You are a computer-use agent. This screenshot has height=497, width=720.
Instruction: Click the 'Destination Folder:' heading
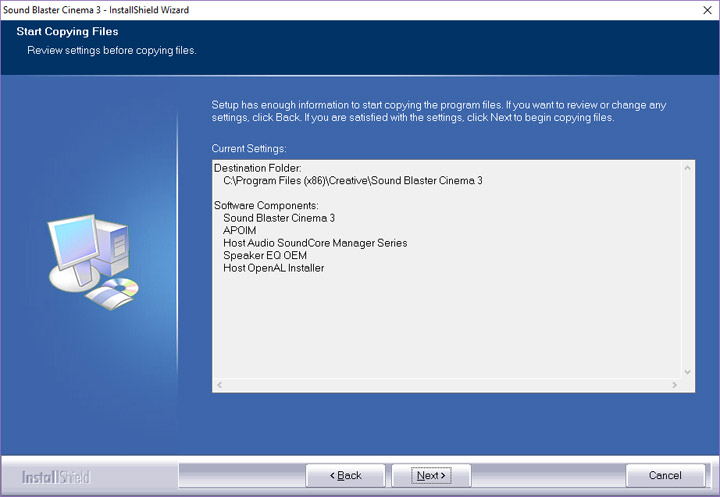258,168
